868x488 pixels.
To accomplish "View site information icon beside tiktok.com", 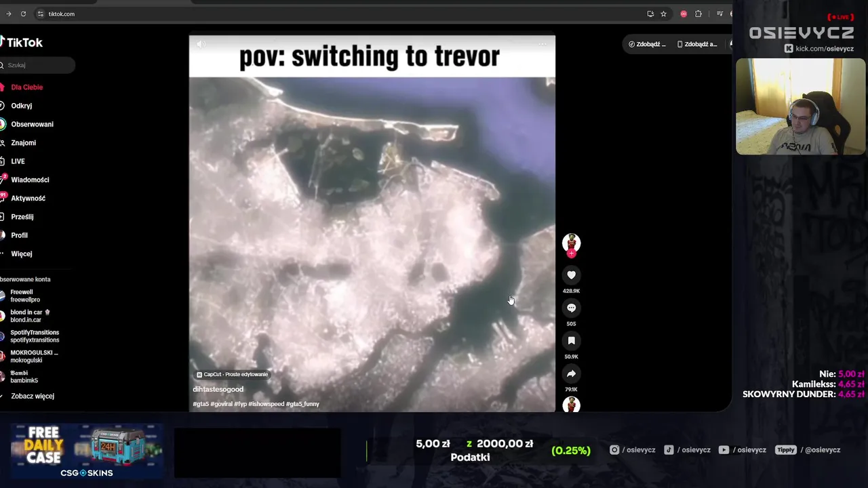I will point(41,14).
